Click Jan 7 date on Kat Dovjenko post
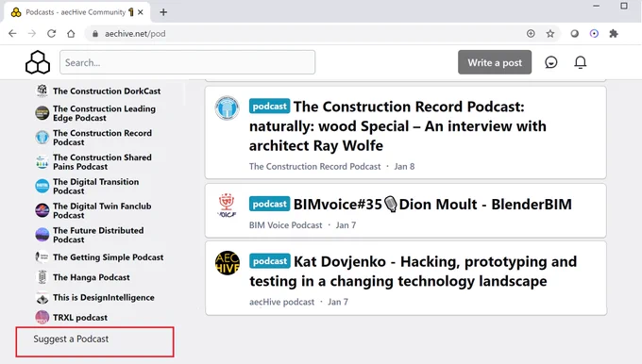The width and height of the screenshot is (642, 364). click(x=338, y=302)
